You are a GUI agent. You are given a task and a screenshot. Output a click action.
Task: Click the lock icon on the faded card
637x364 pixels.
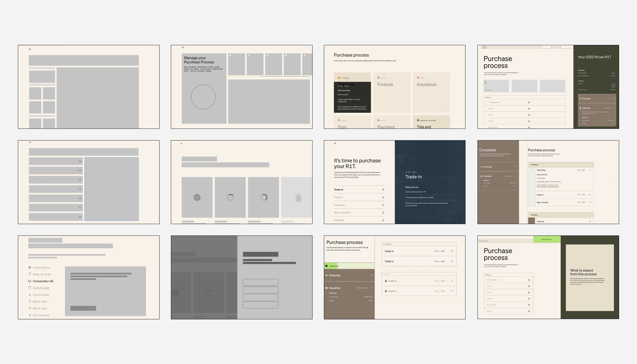[x=298, y=197]
